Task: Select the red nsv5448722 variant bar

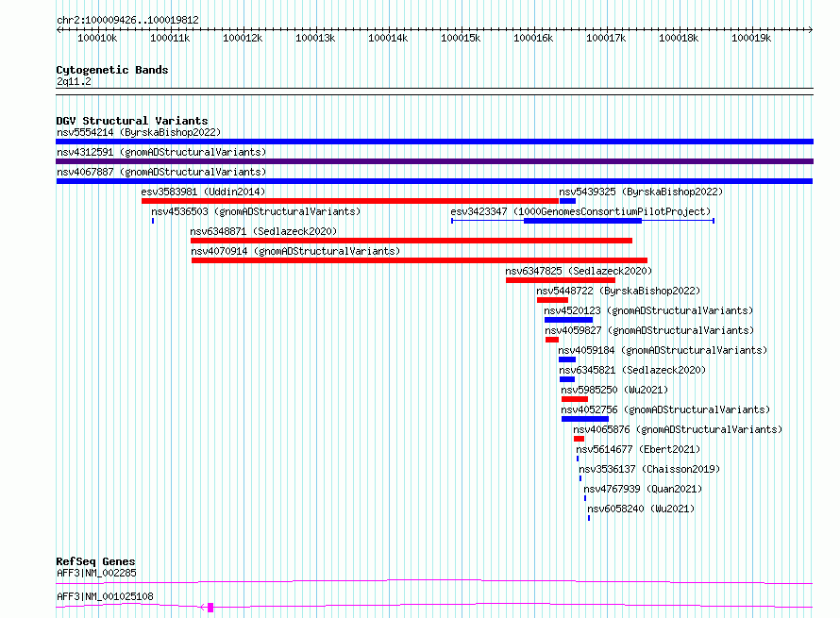Action: tap(552, 300)
